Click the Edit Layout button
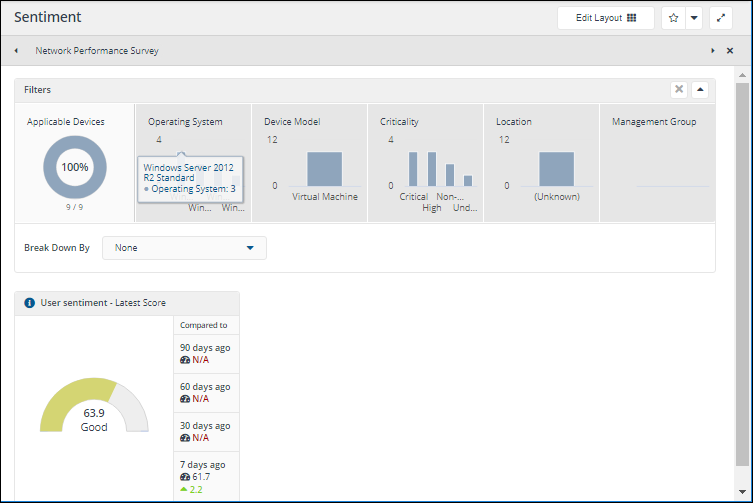The height and width of the screenshot is (503, 753). pyautogui.click(x=606, y=18)
